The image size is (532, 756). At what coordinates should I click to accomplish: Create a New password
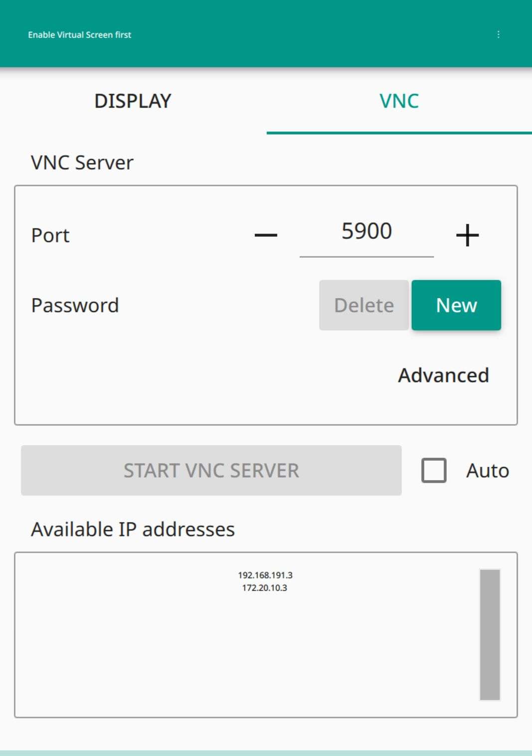pos(456,305)
